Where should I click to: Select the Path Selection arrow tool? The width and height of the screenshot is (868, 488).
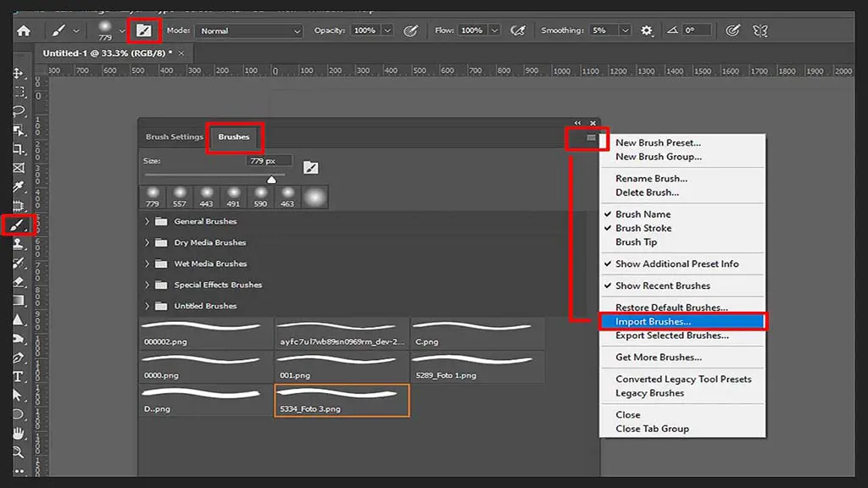(x=18, y=396)
